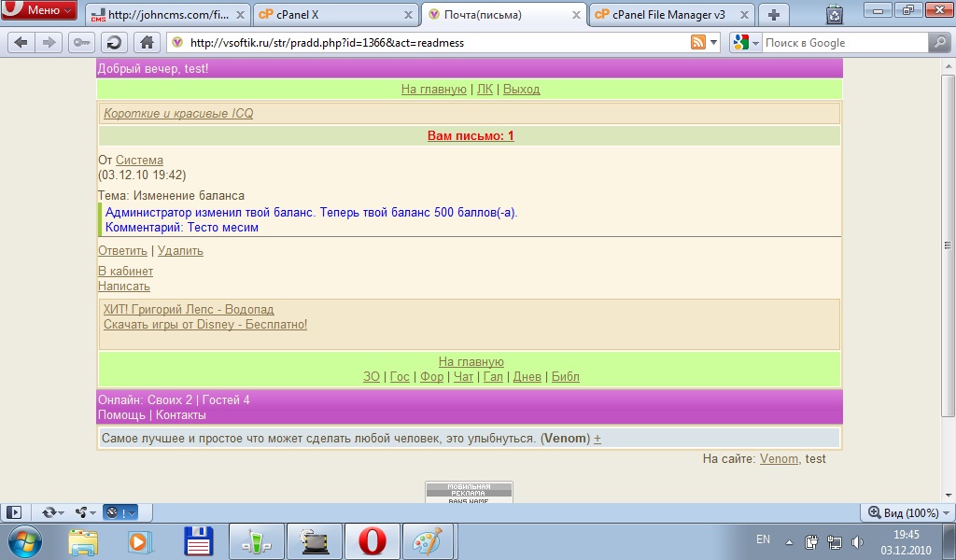Click the Поиск в Google search field

click(844, 43)
